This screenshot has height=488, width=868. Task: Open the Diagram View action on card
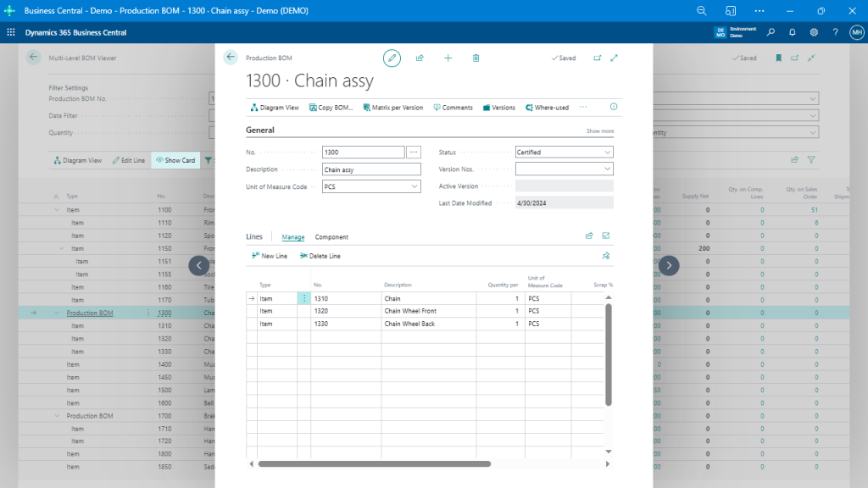pyautogui.click(x=275, y=108)
